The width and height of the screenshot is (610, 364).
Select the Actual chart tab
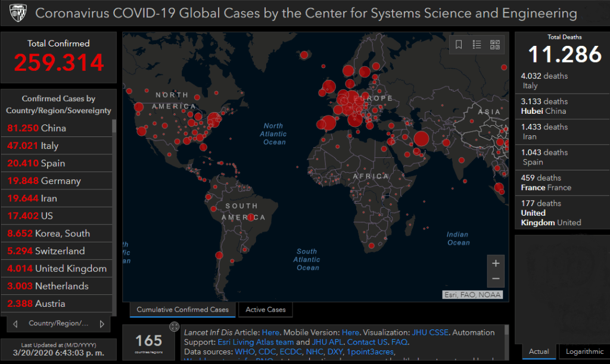click(539, 352)
